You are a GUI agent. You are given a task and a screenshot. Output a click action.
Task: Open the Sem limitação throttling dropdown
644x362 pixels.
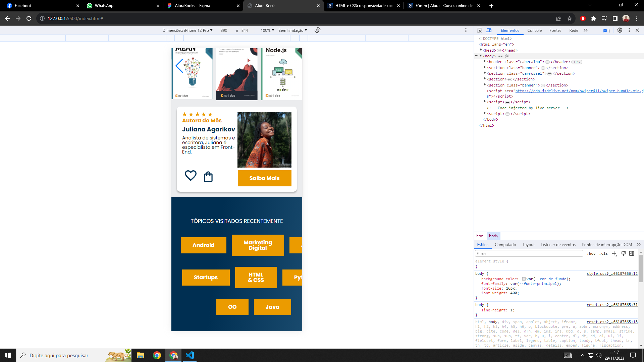(x=292, y=30)
